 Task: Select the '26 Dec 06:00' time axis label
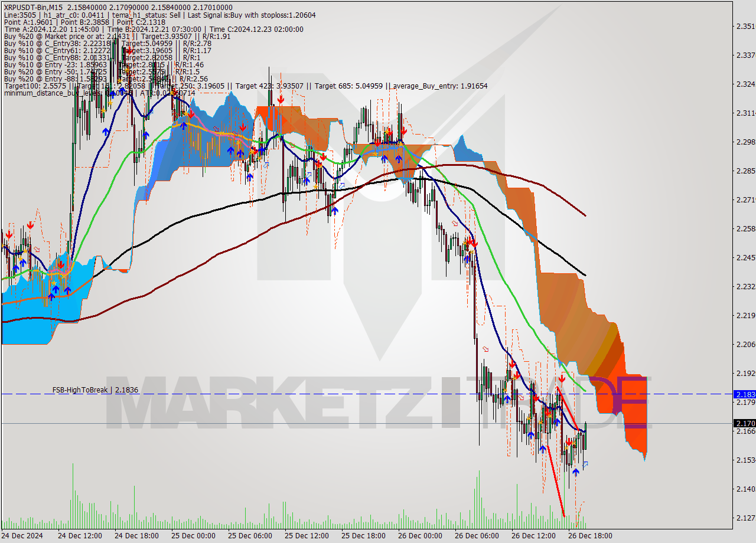coord(477,536)
